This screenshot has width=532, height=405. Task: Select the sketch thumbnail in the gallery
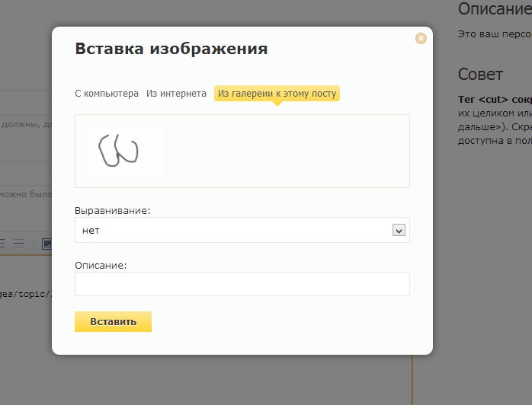pos(124,150)
